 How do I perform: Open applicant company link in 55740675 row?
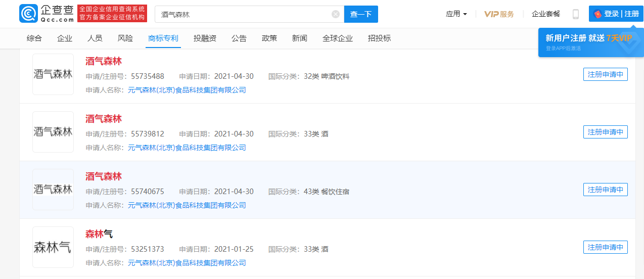[187, 205]
